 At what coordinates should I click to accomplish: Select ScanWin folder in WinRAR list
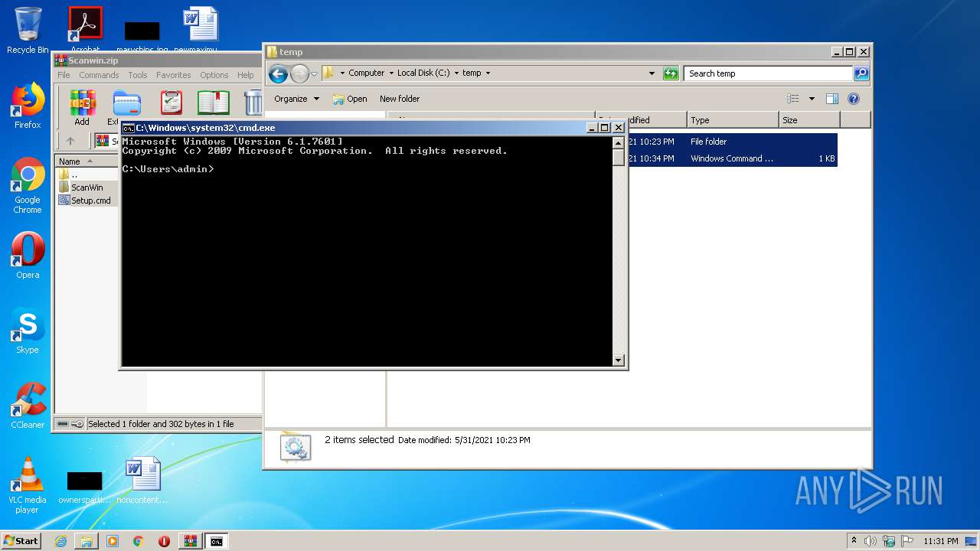pos(87,187)
